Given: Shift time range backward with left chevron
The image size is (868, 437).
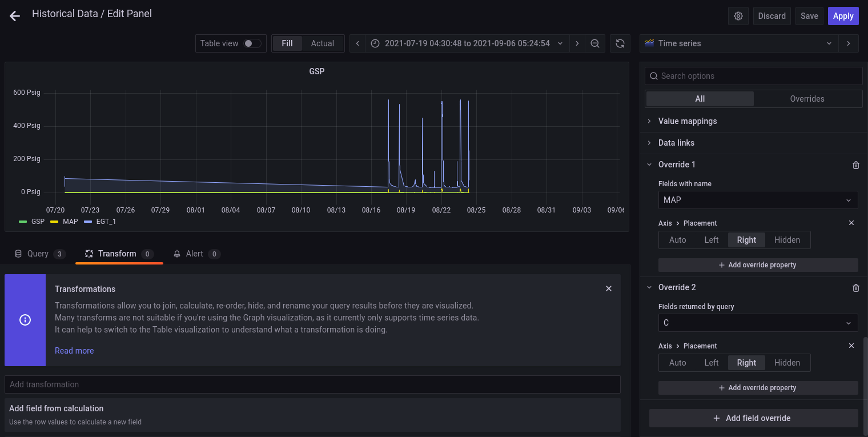Looking at the screenshot, I should (357, 43).
